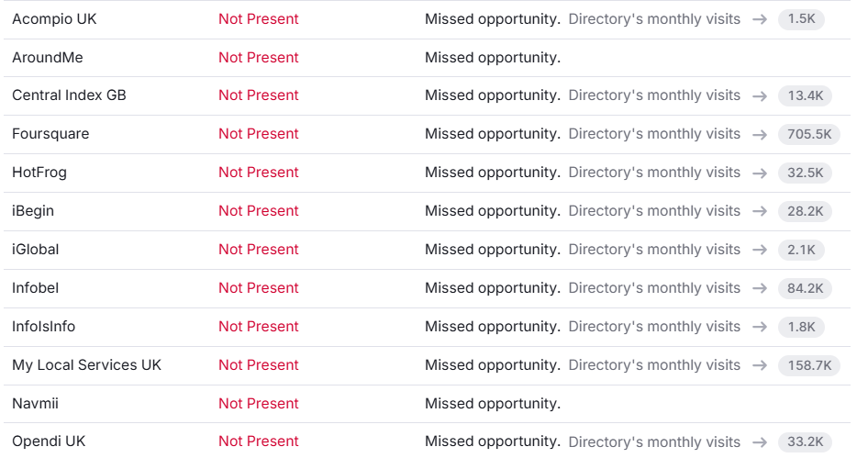Click the arrow icon beside HotFrog monthly visits
The image size is (868, 458).
(759, 173)
